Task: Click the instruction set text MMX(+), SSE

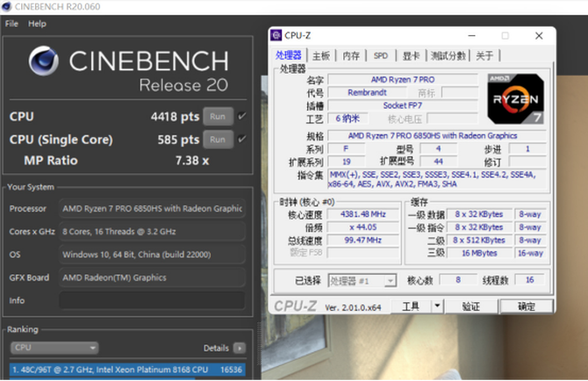Action: [437, 179]
